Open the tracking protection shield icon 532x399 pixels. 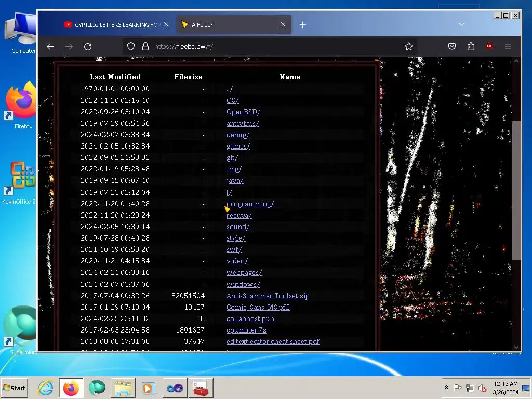(x=131, y=46)
